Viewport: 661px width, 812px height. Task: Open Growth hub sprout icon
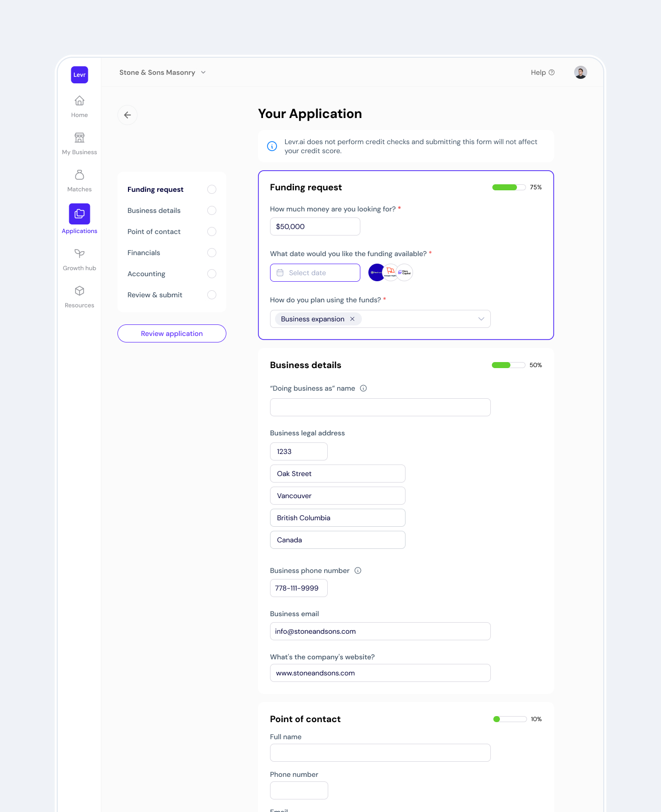coord(79,254)
